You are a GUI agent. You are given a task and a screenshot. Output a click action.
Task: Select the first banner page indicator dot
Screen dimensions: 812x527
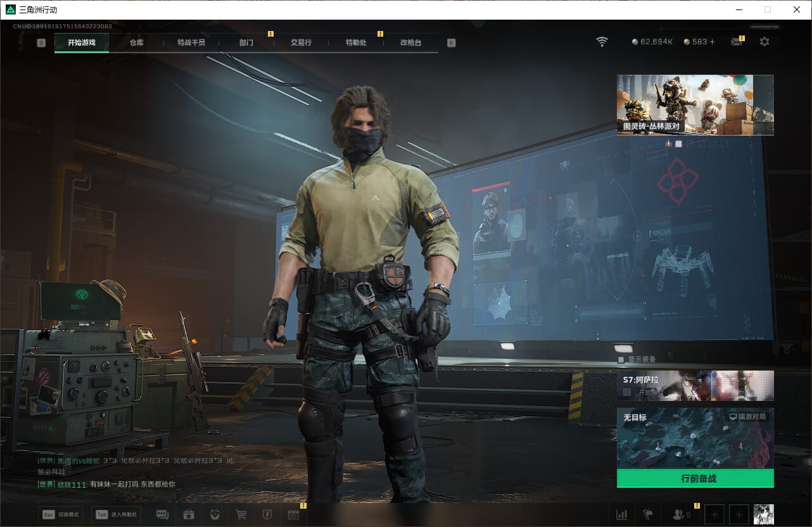(x=669, y=144)
